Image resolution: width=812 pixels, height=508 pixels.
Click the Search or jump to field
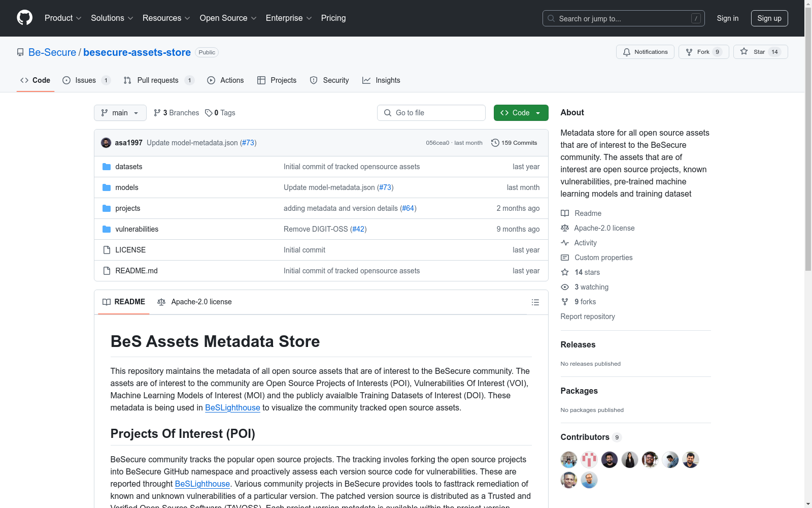pyautogui.click(x=624, y=18)
